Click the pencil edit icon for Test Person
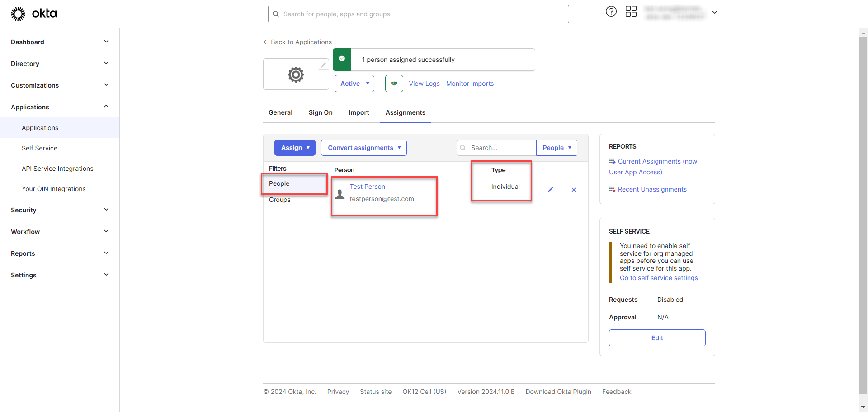Screen dimensions: 868x412 coord(550,190)
